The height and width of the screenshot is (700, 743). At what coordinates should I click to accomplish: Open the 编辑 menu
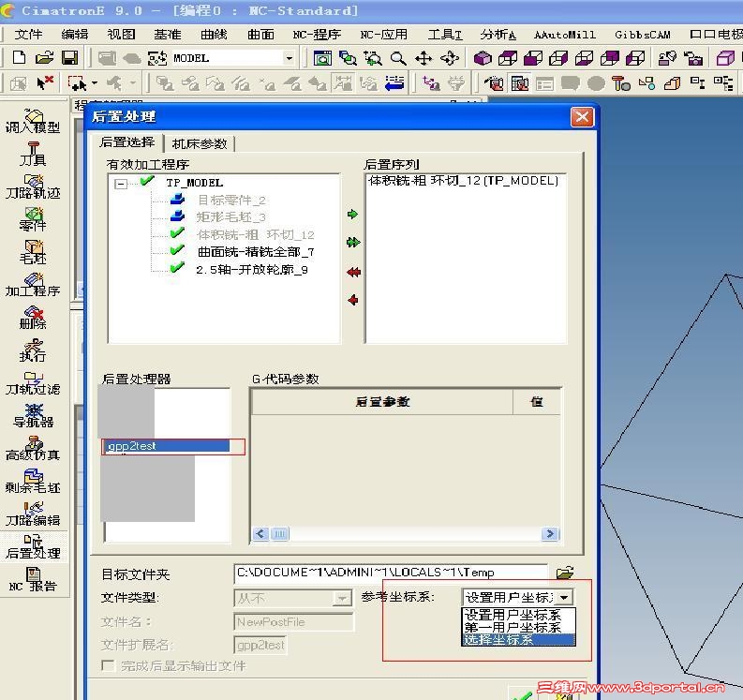coord(75,34)
